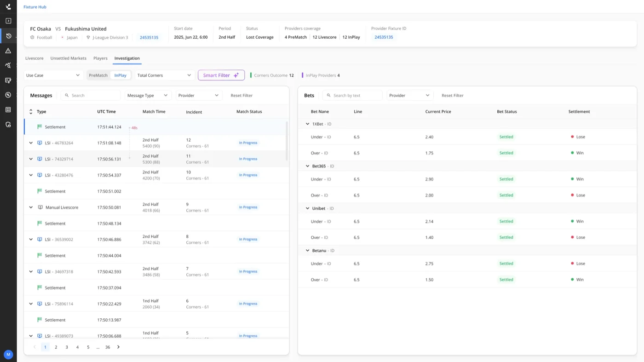Open the Use Case dropdown

tap(53, 75)
